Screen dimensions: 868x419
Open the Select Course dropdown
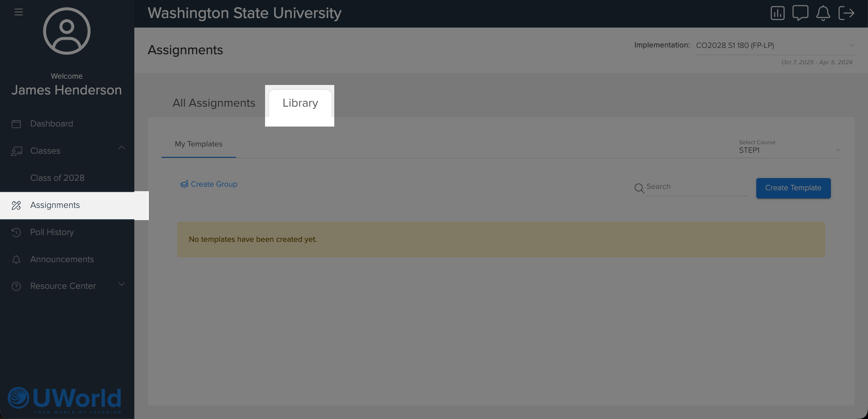[789, 150]
